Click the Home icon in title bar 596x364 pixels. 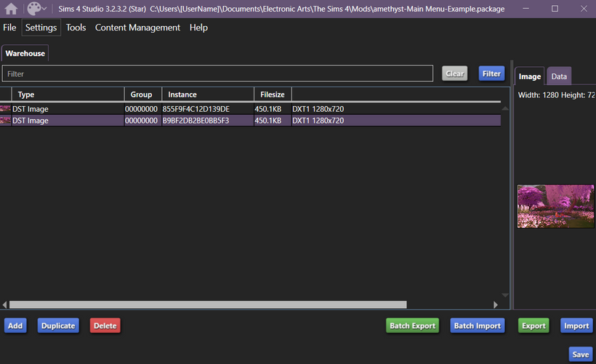(11, 9)
